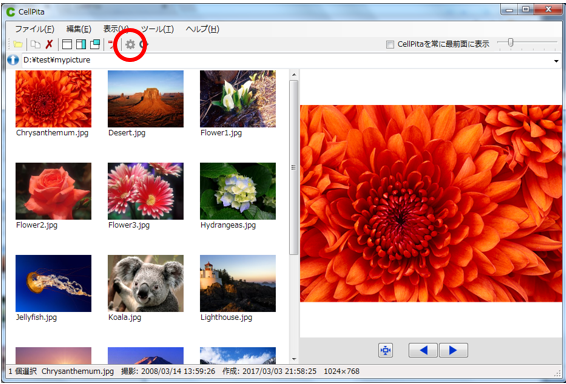
Task: Open the ツール(T) menu
Action: (157, 29)
